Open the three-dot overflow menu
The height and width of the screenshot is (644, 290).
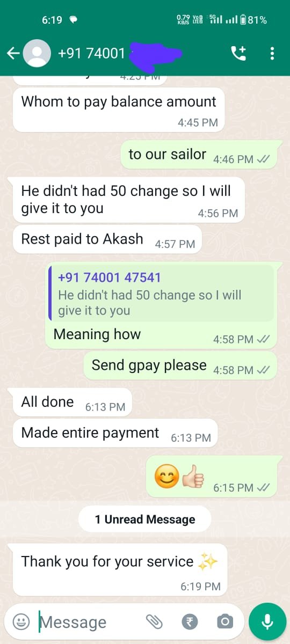272,53
